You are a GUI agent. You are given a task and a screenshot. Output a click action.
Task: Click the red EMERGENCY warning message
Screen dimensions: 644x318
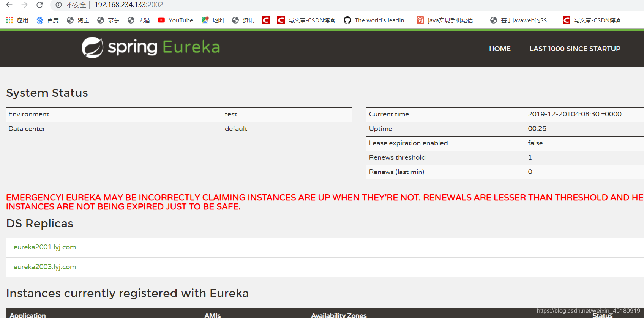click(x=325, y=202)
